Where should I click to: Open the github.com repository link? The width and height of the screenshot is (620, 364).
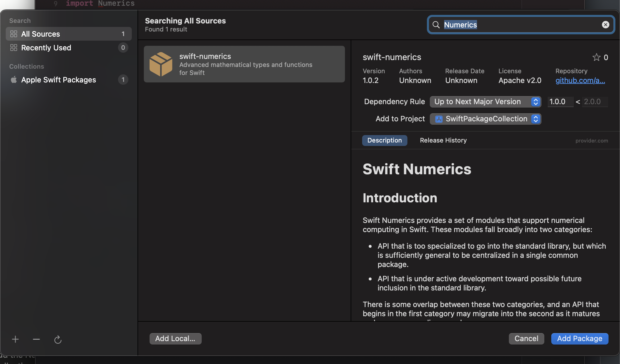(x=580, y=80)
